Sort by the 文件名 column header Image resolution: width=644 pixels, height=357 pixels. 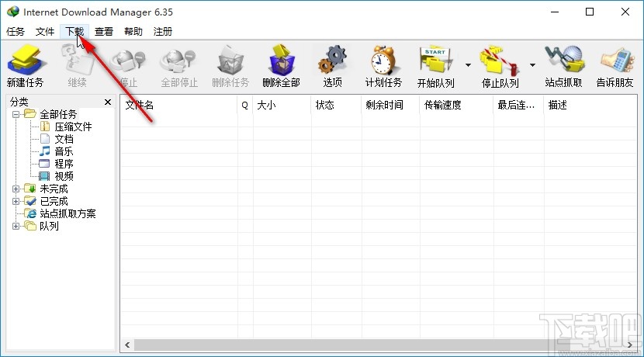178,106
